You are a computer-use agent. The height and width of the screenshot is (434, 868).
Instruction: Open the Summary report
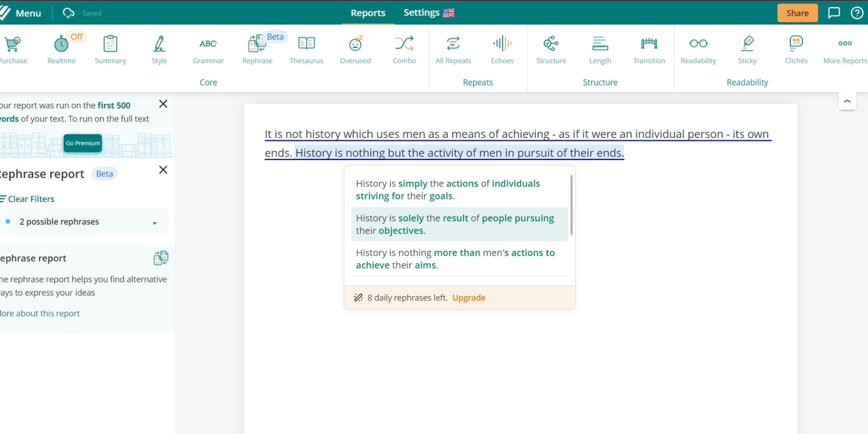click(x=110, y=47)
